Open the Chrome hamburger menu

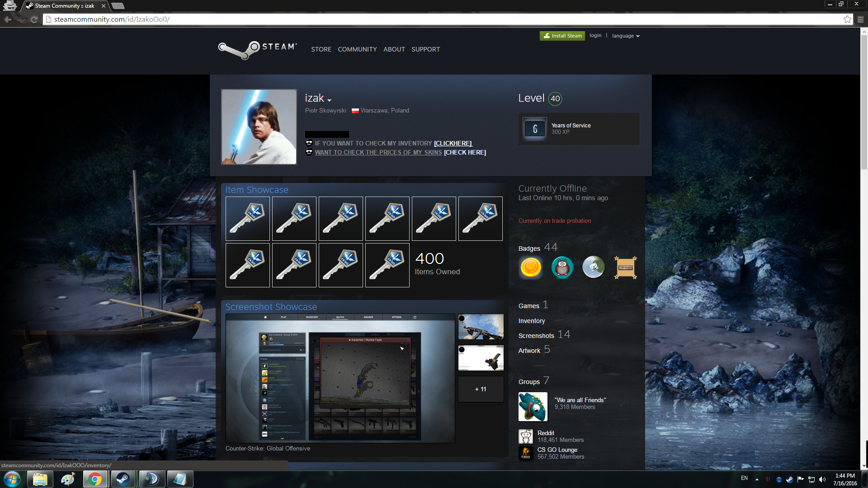pos(860,19)
